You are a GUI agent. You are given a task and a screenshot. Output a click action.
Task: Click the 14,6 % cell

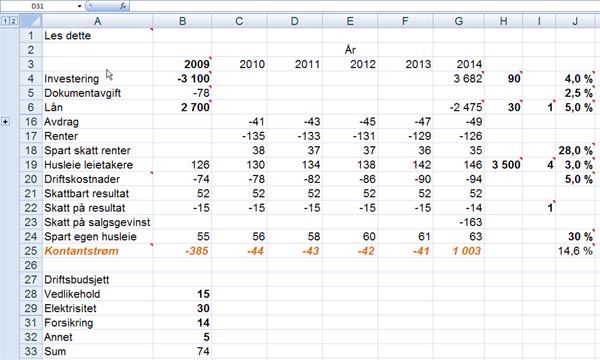(x=575, y=251)
